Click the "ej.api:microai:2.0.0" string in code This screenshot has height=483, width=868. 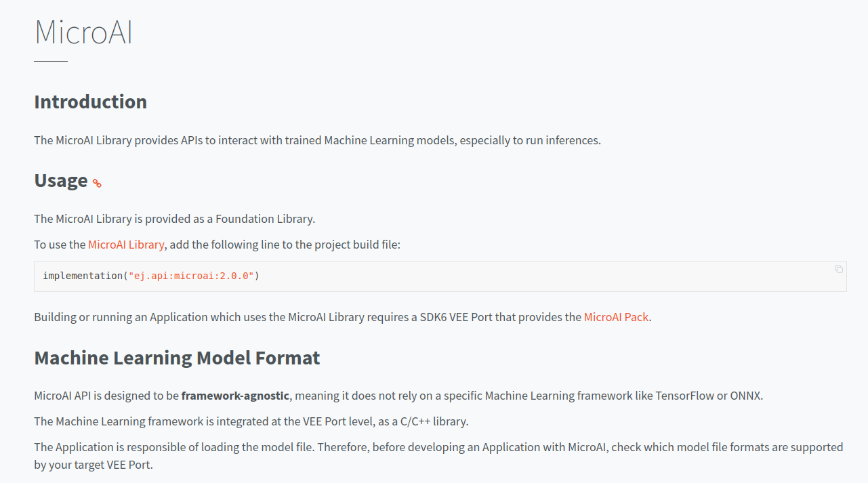[x=191, y=276]
